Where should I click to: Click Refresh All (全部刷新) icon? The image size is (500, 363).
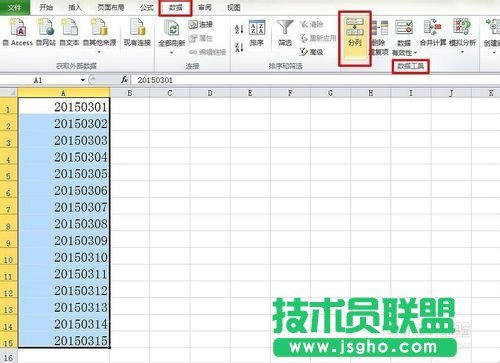(x=172, y=31)
